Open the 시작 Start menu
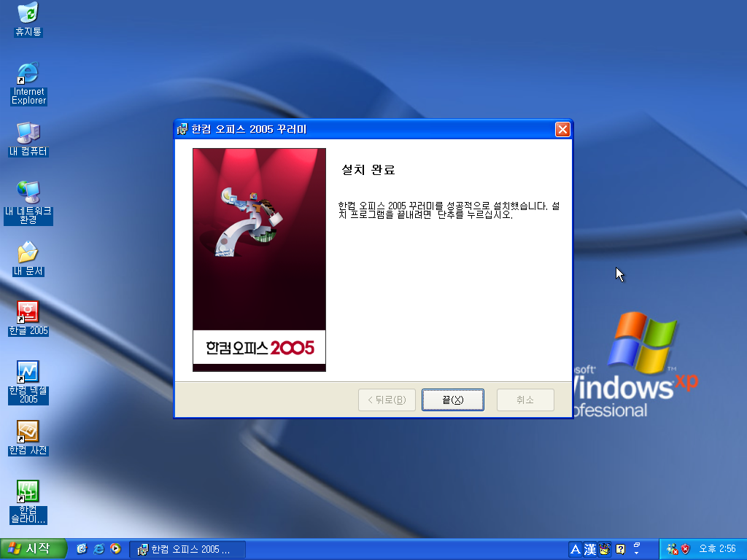Screen dimensions: 747x560 tap(33, 549)
